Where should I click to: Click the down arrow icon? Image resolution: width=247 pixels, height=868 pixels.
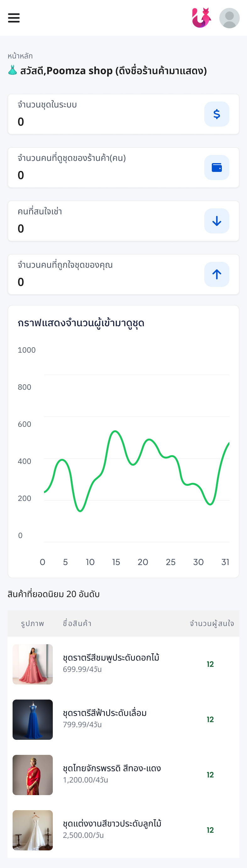217,221
